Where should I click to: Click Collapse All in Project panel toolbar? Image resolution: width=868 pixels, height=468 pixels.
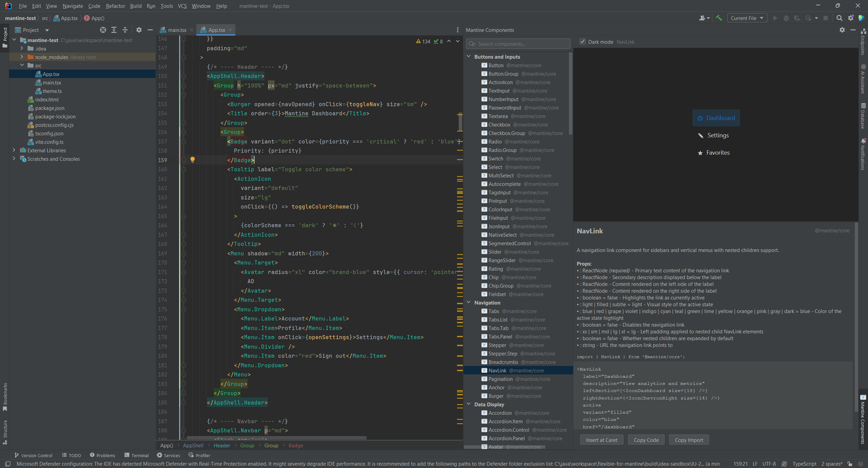[x=125, y=30]
